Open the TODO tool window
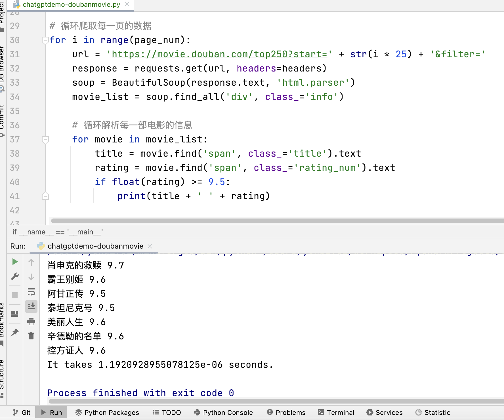 [167, 412]
